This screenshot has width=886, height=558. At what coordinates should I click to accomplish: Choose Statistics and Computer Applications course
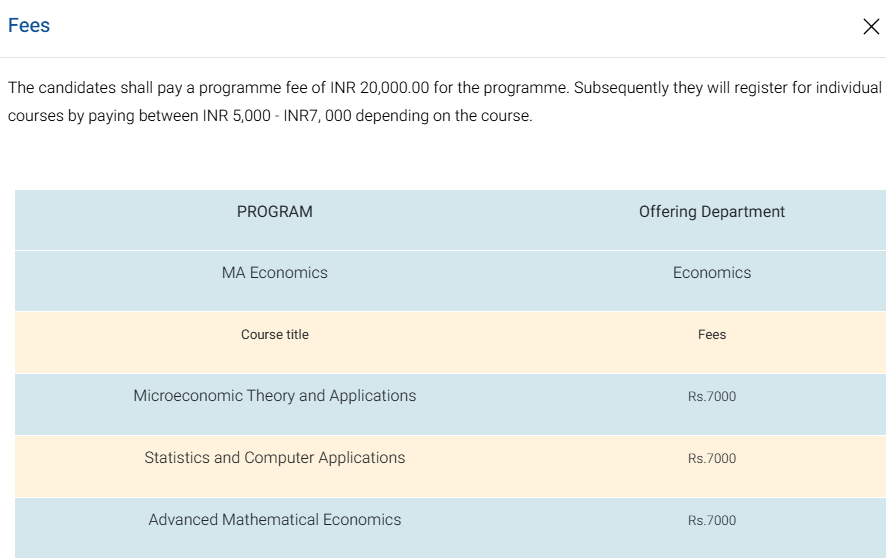[274, 458]
